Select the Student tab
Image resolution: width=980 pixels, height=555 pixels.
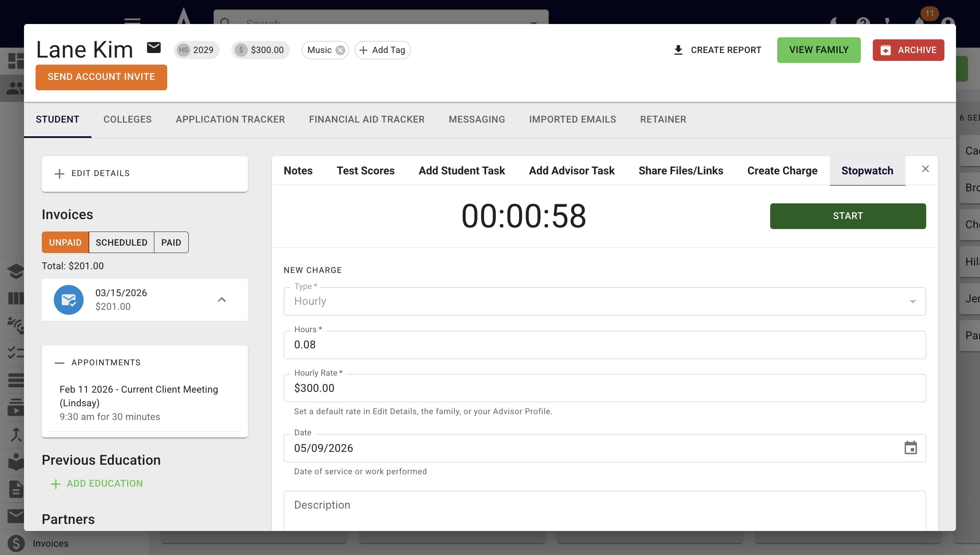coord(57,120)
